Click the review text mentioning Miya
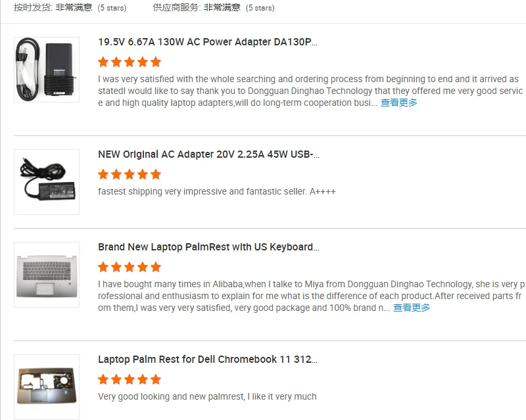Screen dimensions: 526x420 [x=309, y=296]
